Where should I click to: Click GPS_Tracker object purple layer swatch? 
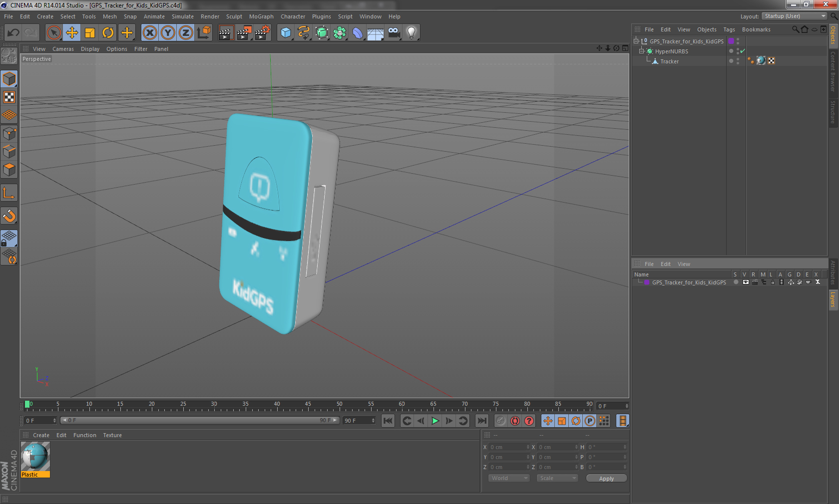731,41
